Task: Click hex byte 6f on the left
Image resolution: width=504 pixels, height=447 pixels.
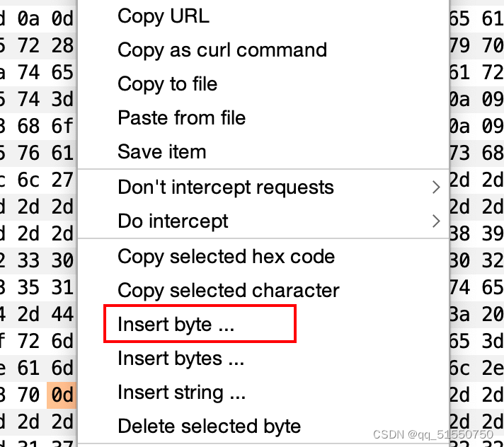Action: pyautogui.click(x=62, y=125)
